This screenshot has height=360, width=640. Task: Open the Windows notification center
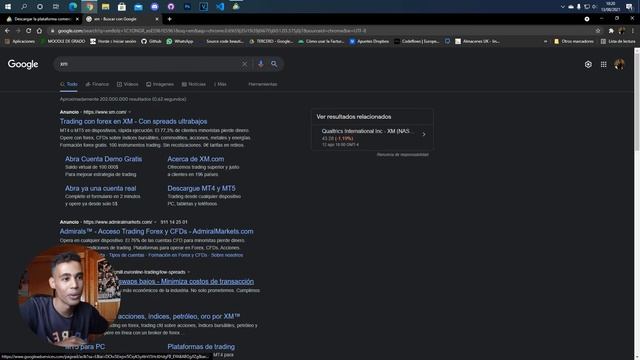click(629, 7)
